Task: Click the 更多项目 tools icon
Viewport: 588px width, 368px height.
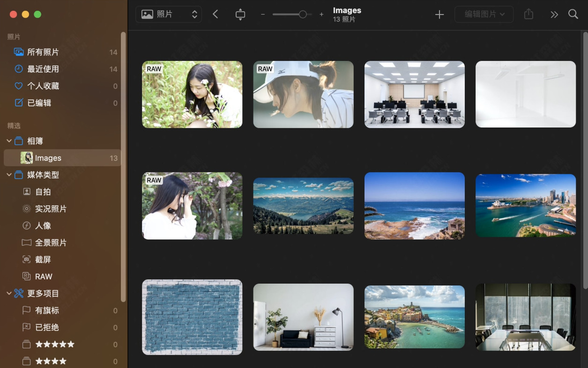Action: pyautogui.click(x=19, y=293)
